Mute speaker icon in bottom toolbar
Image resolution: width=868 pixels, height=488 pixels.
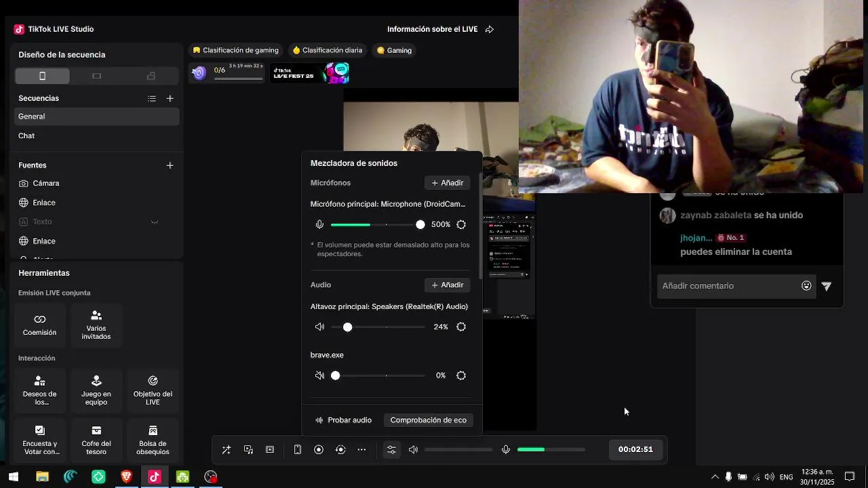pos(413,450)
